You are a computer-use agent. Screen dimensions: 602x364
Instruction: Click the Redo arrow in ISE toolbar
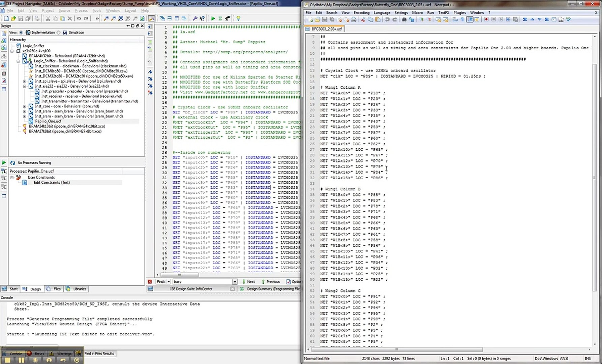pyautogui.click(x=86, y=19)
